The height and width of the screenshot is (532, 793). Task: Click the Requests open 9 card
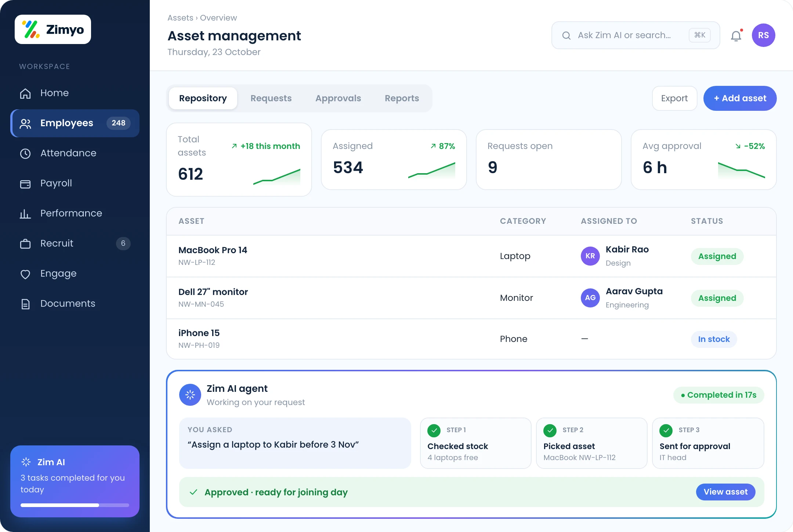(549, 160)
